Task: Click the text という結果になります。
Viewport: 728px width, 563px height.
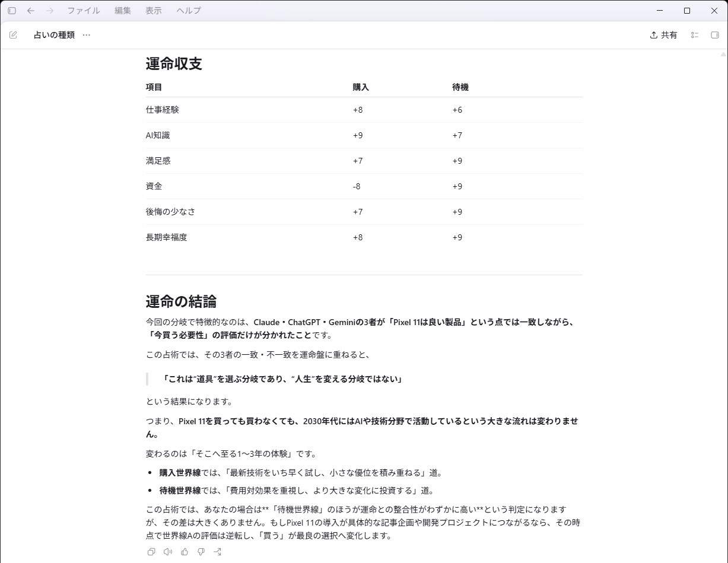Action: coord(189,402)
